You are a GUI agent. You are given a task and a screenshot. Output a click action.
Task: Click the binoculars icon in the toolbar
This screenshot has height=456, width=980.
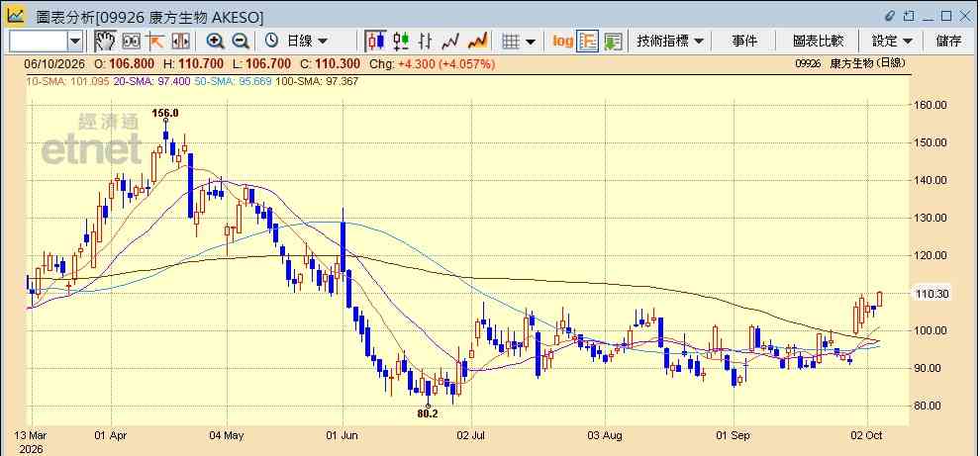132,42
